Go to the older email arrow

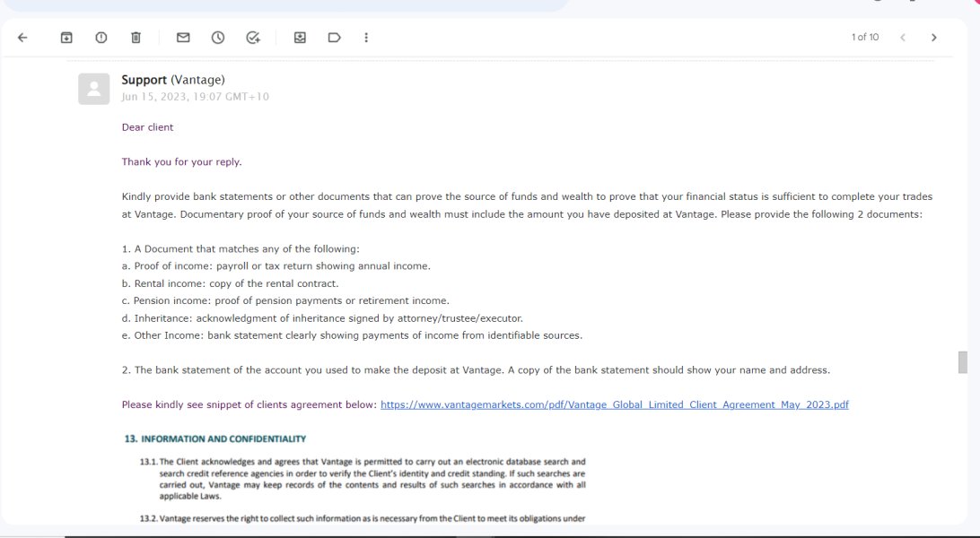(x=933, y=38)
